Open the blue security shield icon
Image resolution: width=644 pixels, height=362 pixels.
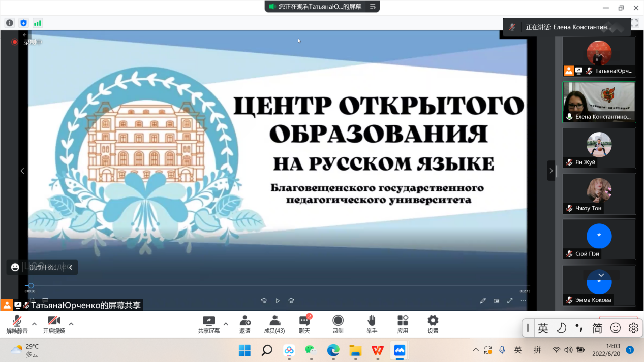23,23
